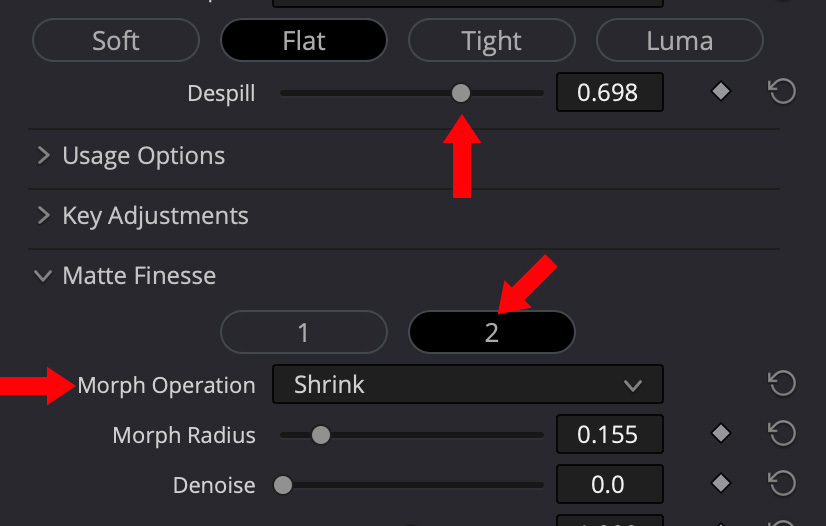Reset the Morph Radius value
The image size is (826, 526).
pyautogui.click(x=781, y=434)
